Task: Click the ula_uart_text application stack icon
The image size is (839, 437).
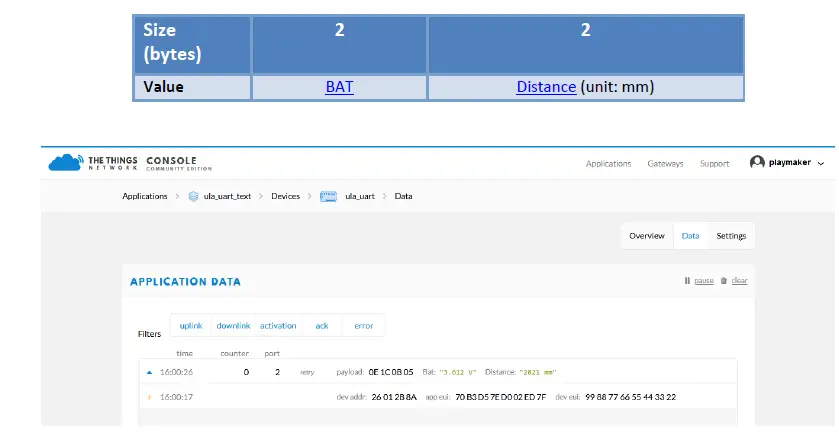Action: click(193, 196)
